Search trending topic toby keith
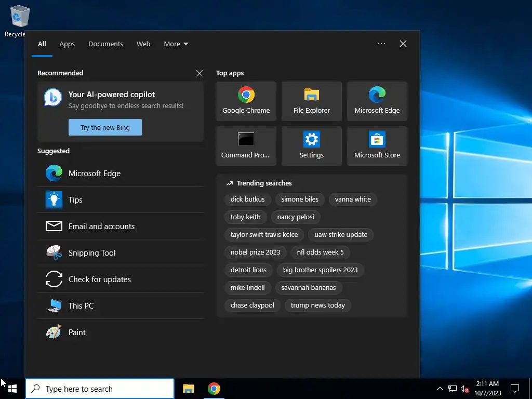This screenshot has height=399, width=532. (x=245, y=217)
